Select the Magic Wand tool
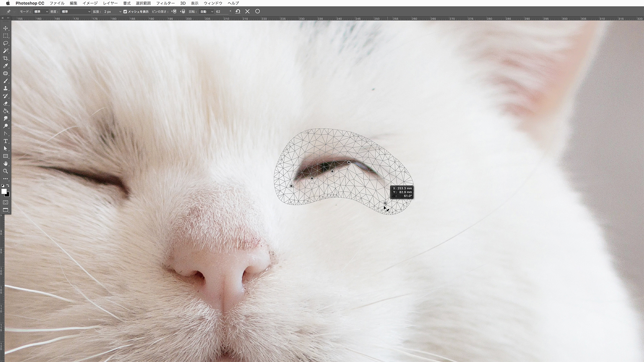Viewport: 644px width, 362px height. point(5,51)
